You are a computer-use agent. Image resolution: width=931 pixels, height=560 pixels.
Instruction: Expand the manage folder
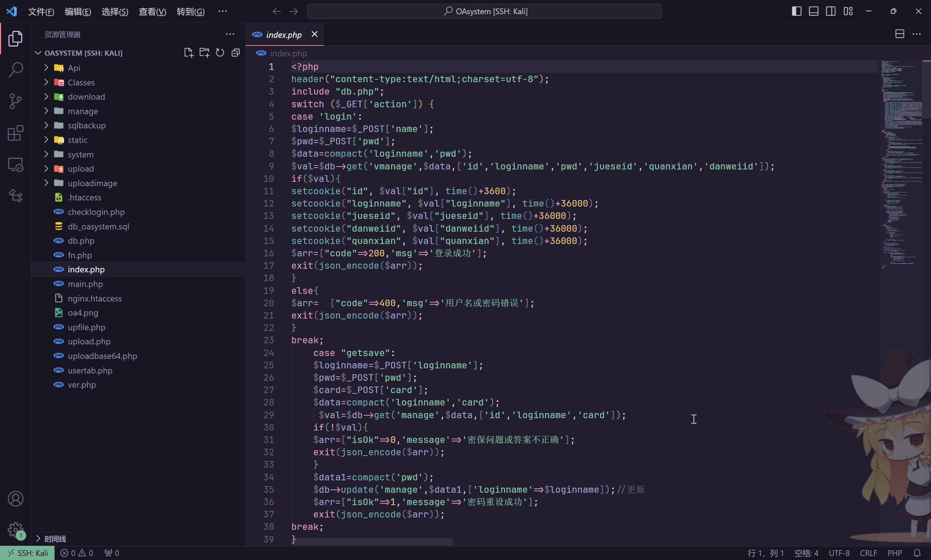pos(138,111)
